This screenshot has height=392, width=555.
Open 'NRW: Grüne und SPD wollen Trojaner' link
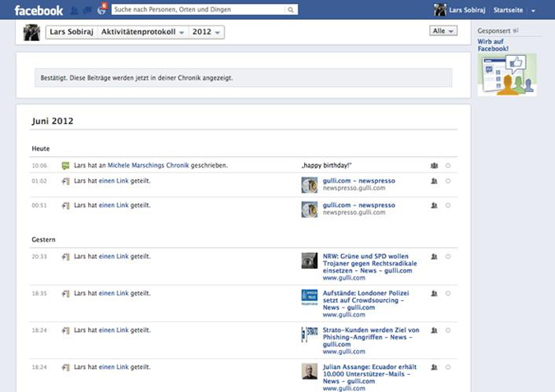(x=369, y=263)
